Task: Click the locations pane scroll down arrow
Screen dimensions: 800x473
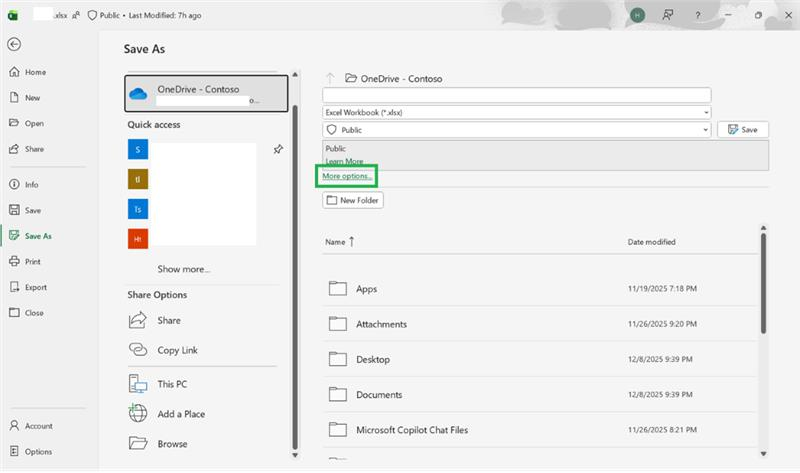Action: (x=295, y=455)
